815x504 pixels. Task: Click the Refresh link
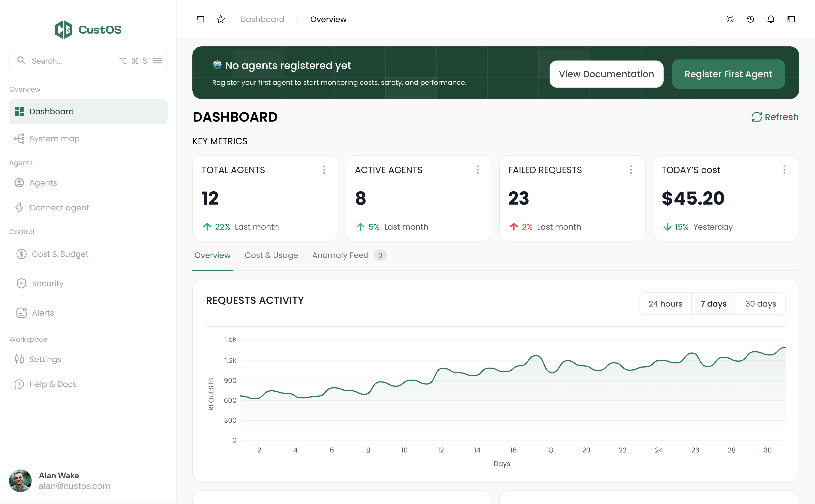[x=775, y=117]
